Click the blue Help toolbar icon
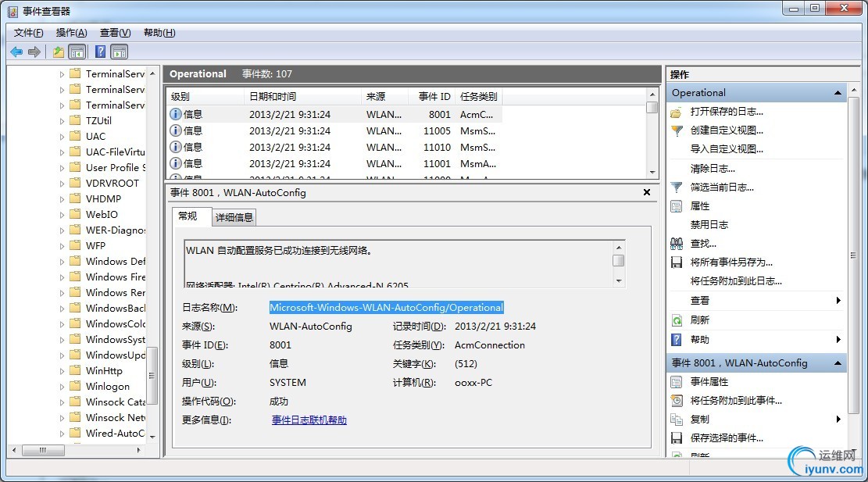The image size is (868, 482). pyautogui.click(x=100, y=52)
